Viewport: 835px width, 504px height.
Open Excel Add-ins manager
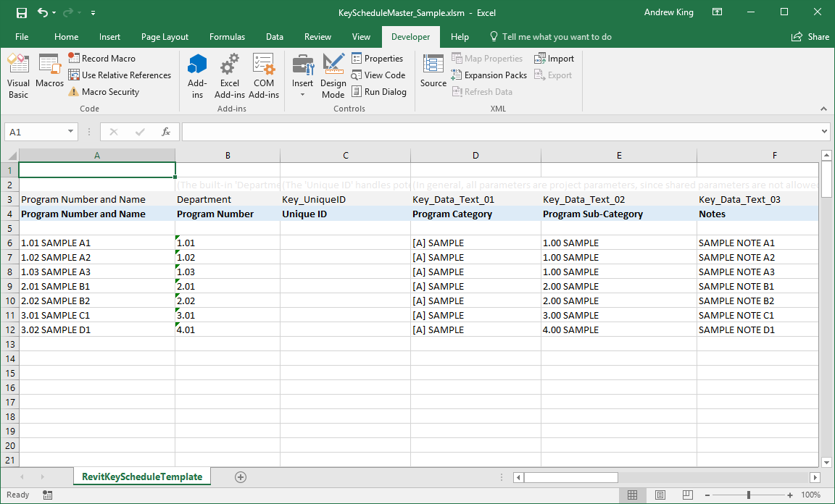pyautogui.click(x=230, y=76)
